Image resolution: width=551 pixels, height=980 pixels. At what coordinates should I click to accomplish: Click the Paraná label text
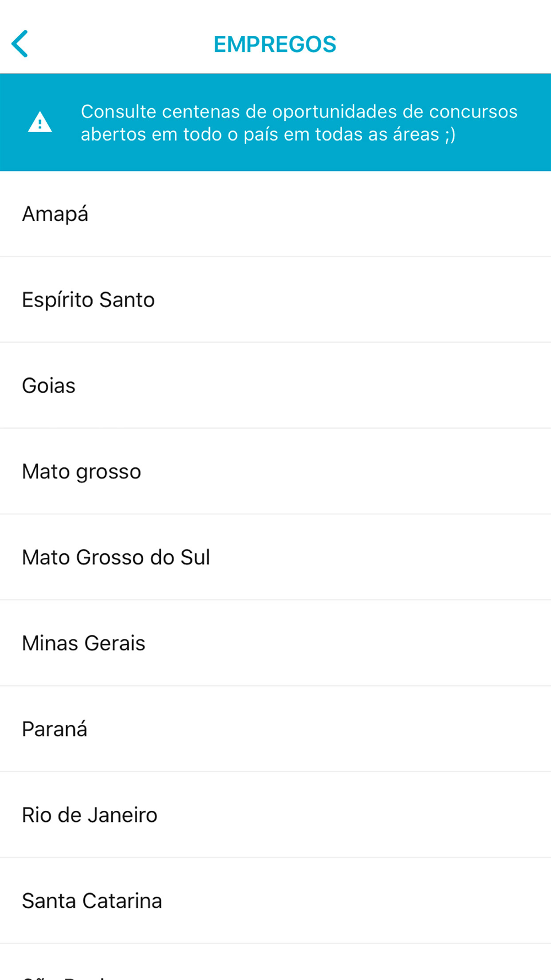point(55,729)
